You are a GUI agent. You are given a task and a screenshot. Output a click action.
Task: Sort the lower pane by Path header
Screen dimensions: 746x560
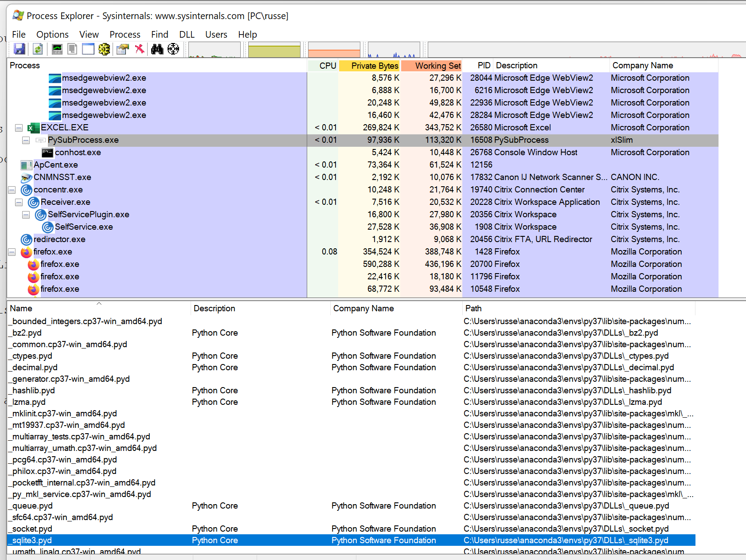pos(579,309)
